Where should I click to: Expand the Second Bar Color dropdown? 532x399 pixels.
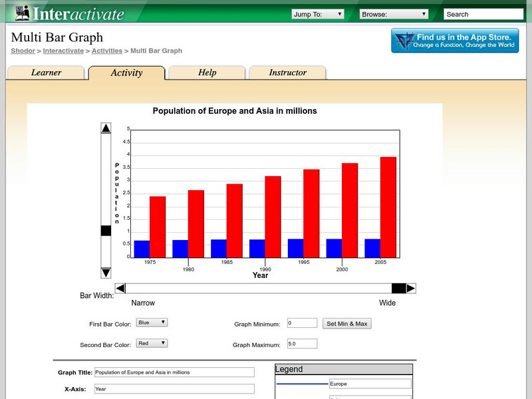tap(152, 343)
